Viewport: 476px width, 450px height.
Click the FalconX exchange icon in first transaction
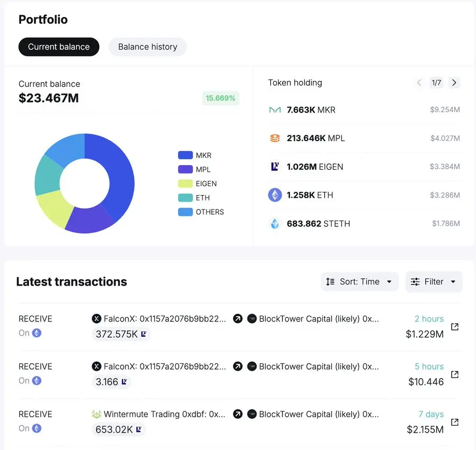(97, 319)
